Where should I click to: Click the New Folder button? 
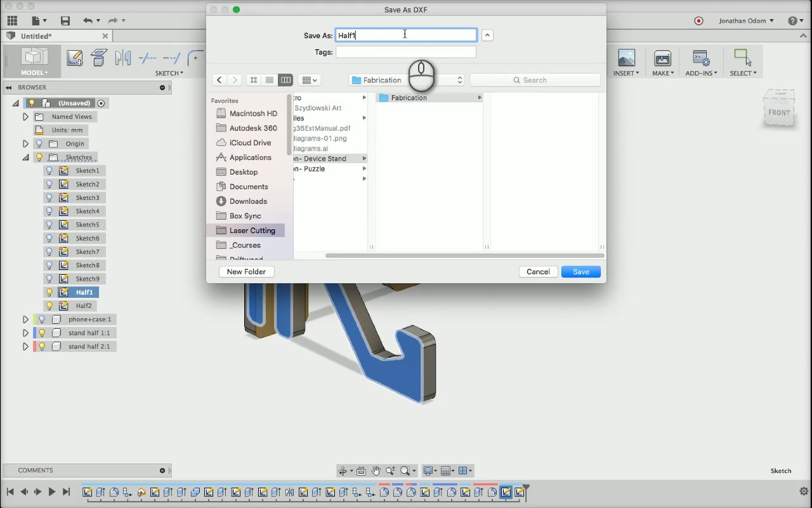246,272
